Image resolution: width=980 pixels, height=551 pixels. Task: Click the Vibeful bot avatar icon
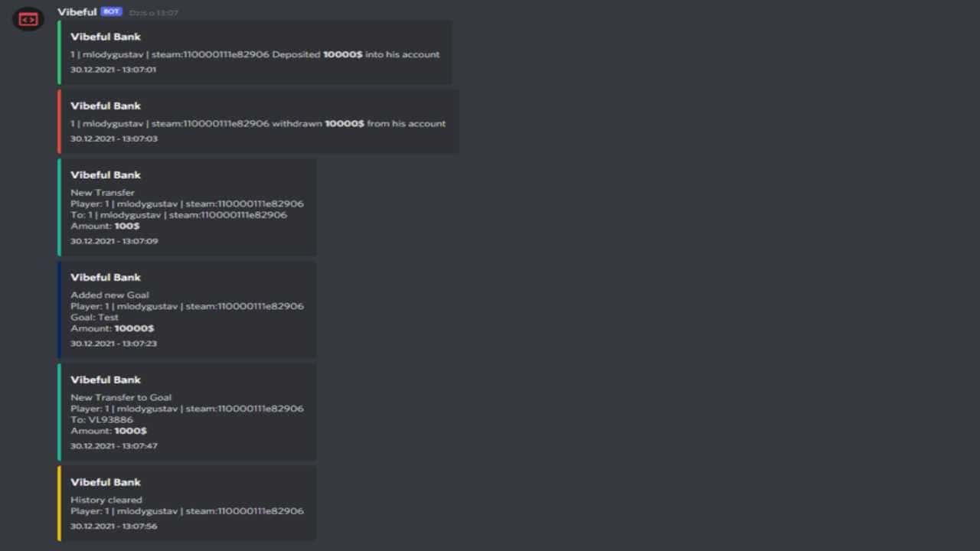(28, 18)
